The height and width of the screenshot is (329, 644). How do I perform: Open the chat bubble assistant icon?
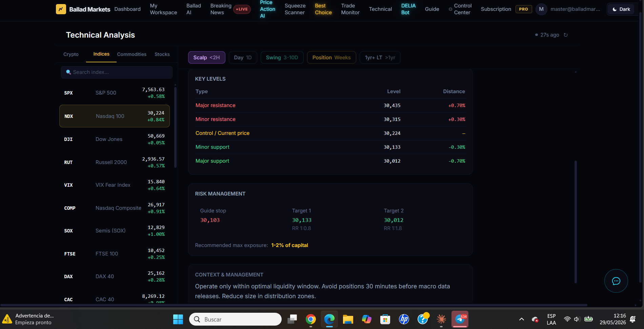coord(616,281)
